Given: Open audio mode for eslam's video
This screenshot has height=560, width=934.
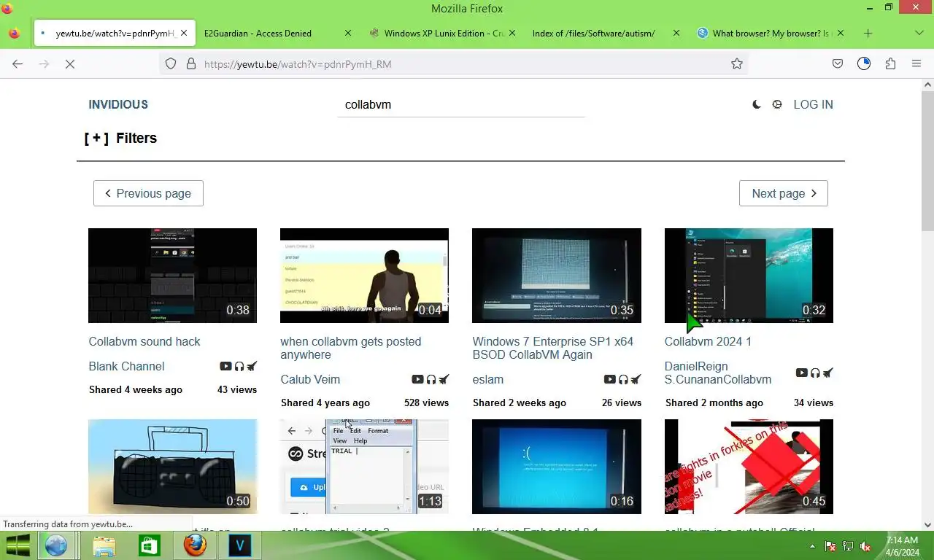Looking at the screenshot, I should pos(623,379).
